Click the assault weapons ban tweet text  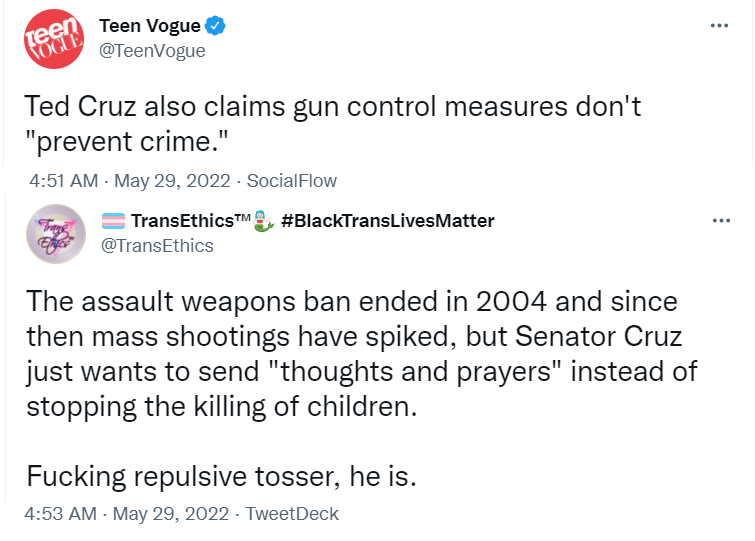click(x=362, y=354)
